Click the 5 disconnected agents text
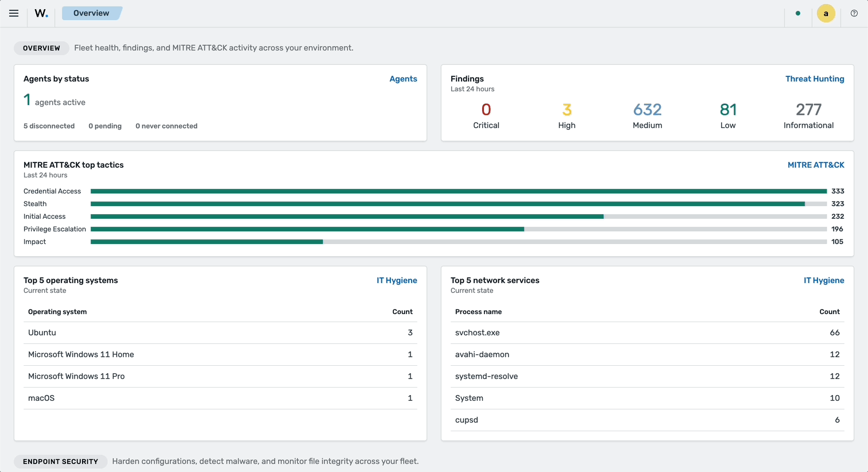Viewport: 868px width, 472px height. [49, 126]
